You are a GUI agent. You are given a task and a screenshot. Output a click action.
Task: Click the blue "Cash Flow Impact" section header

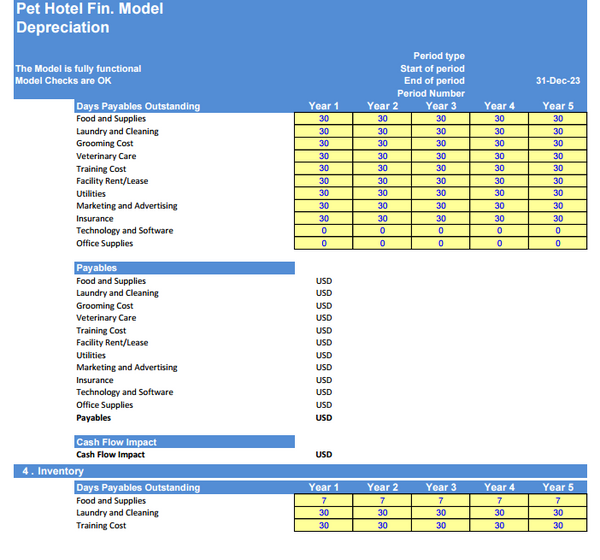click(184, 442)
